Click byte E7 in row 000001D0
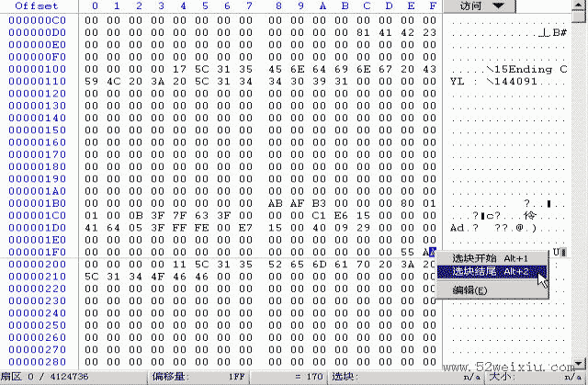 [246, 228]
